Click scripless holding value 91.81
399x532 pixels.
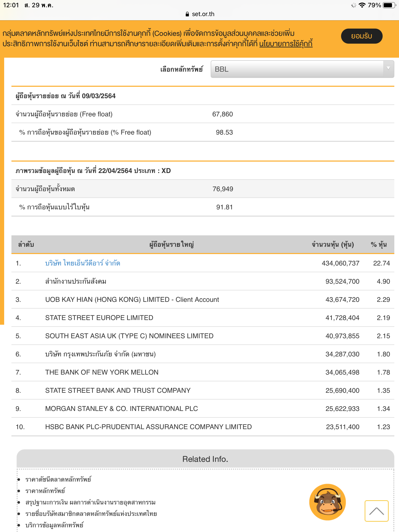(224, 207)
